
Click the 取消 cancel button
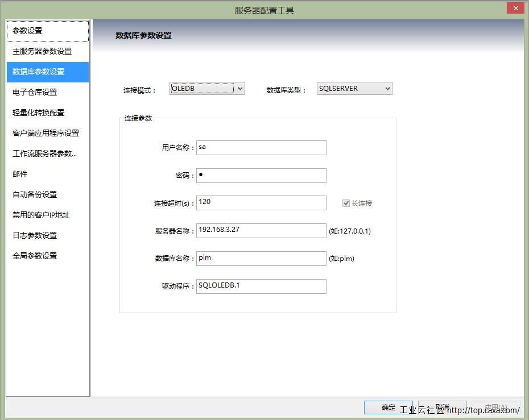(443, 407)
